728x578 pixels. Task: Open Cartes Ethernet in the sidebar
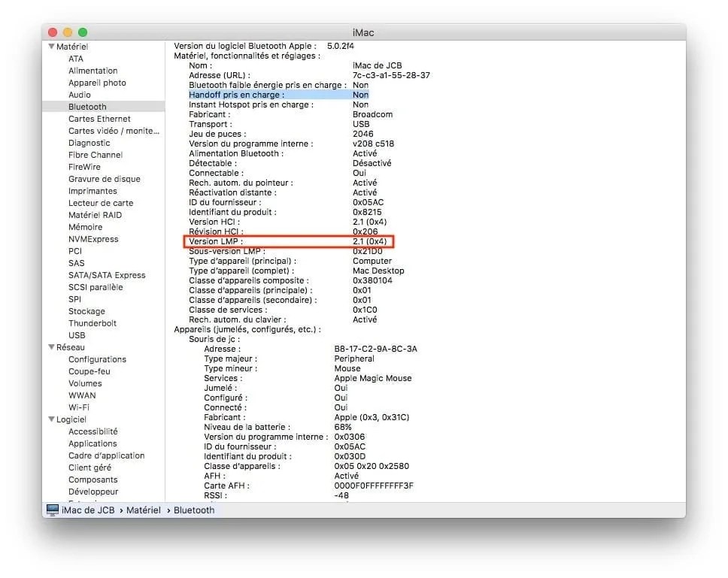pyautogui.click(x=99, y=119)
